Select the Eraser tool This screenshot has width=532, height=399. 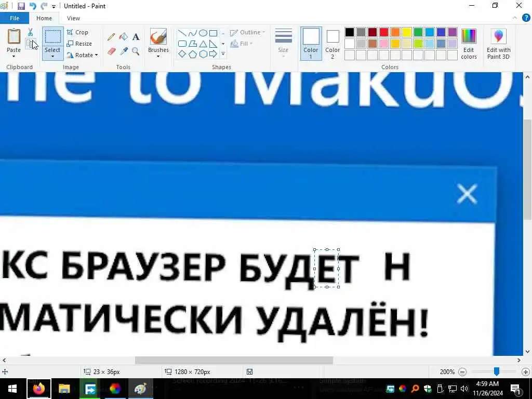[111, 51]
